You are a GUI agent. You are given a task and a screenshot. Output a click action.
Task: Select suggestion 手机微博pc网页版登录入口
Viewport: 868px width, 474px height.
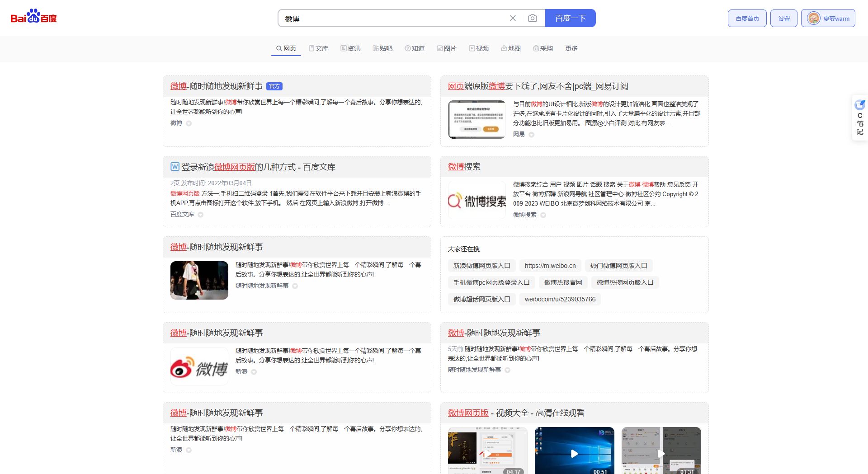(x=491, y=282)
